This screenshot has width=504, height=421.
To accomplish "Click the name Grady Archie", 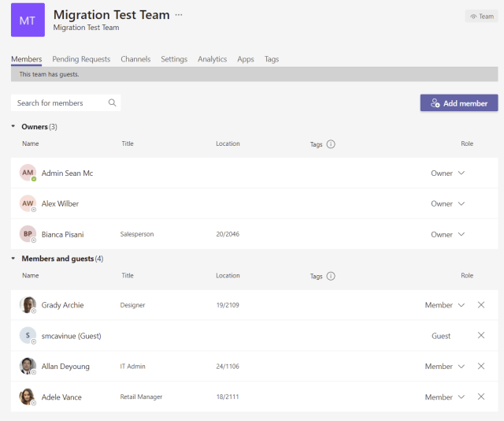I will click(63, 305).
